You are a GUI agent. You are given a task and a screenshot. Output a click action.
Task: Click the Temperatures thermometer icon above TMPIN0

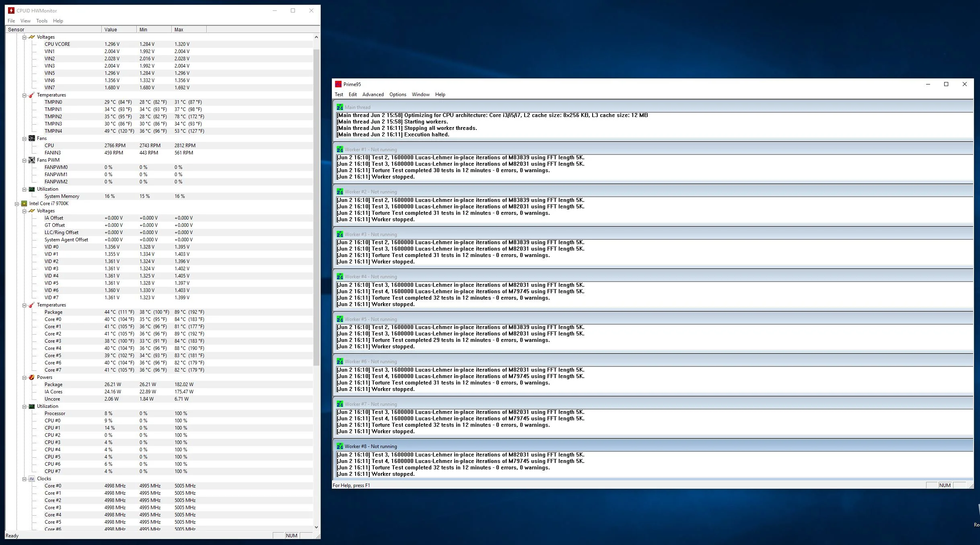[x=32, y=95]
